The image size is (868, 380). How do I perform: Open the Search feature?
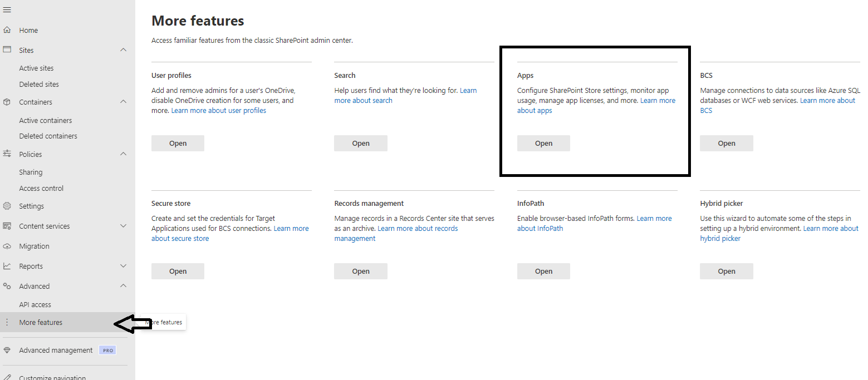tap(361, 143)
